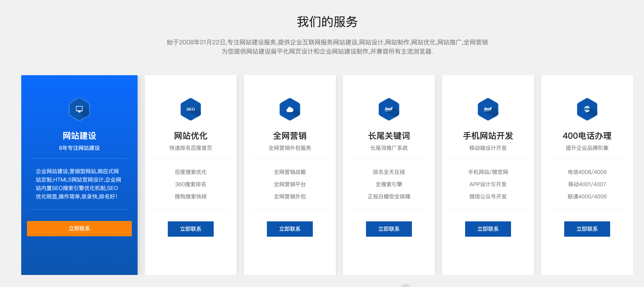Click 立即联系 button in the 手机网站开发 card
Viewport: 644px width, 287px height.
pyautogui.click(x=488, y=229)
